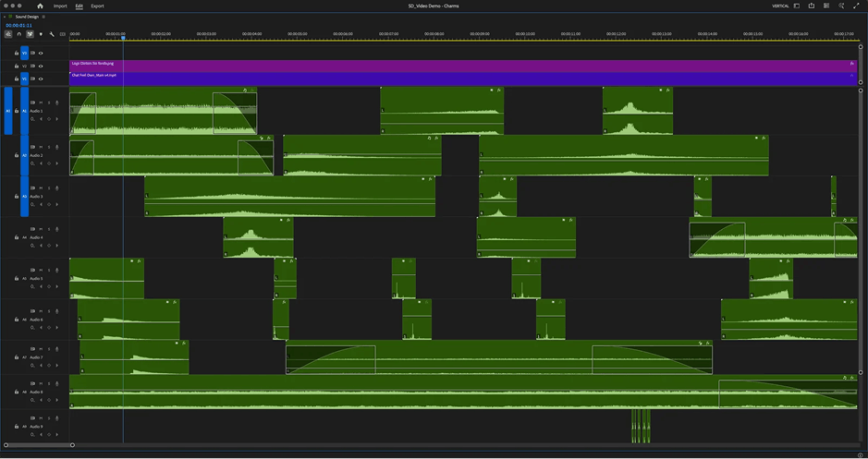Go to the Home screen icon

(40, 6)
